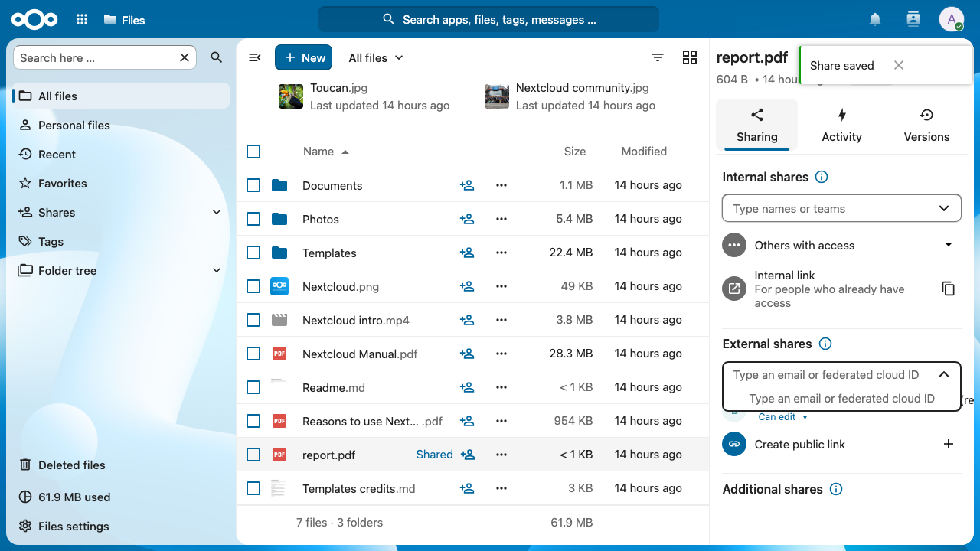Sort files by Name column
This screenshot has width=980, height=551.
click(325, 152)
